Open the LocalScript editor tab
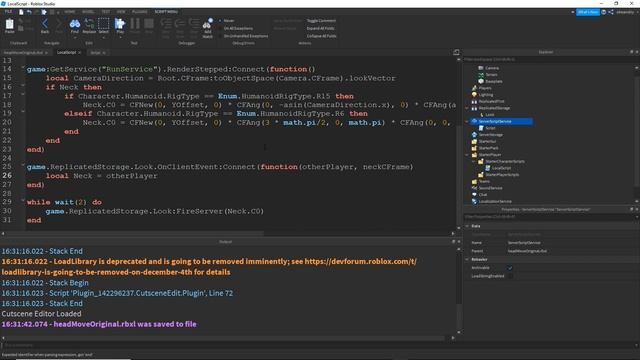This screenshot has height=360, width=640. pos(67,53)
